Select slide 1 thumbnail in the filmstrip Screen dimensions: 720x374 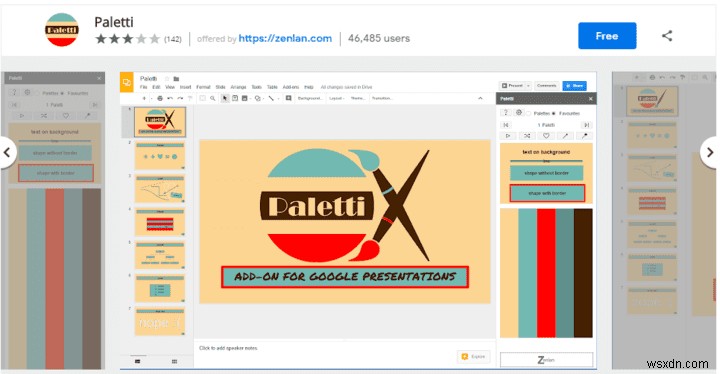tap(160, 122)
